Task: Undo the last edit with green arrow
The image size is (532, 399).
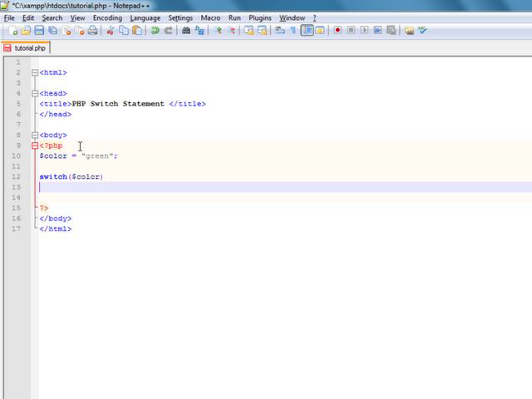Action: point(155,31)
